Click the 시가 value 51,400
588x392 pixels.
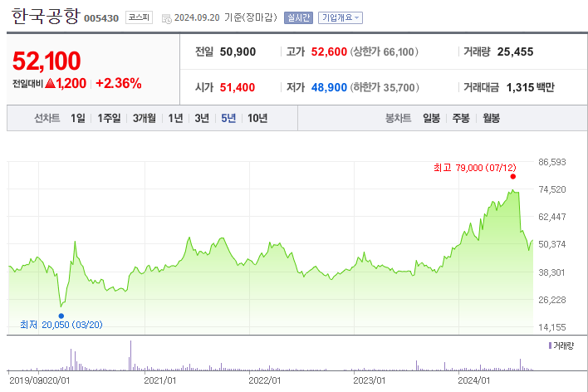(238, 87)
